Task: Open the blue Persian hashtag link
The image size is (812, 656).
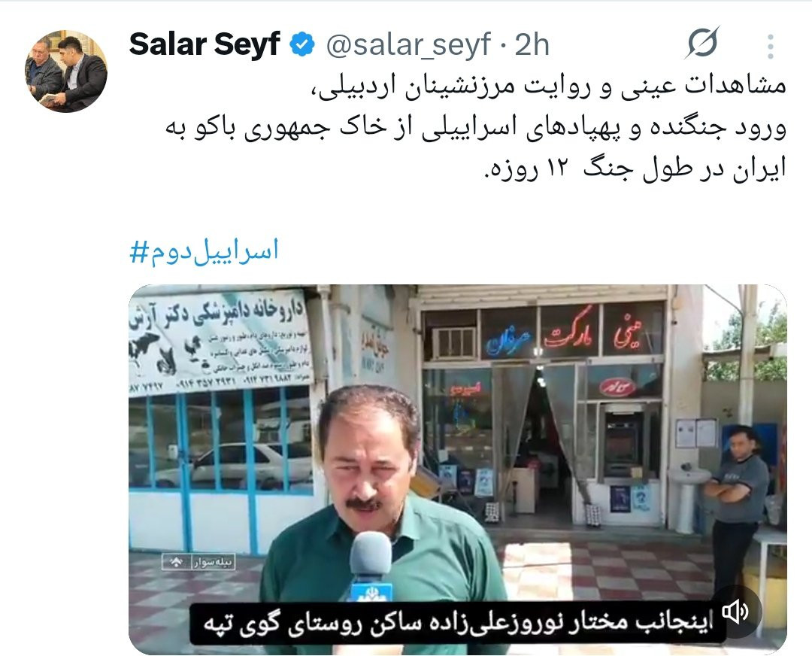Action: (x=204, y=251)
